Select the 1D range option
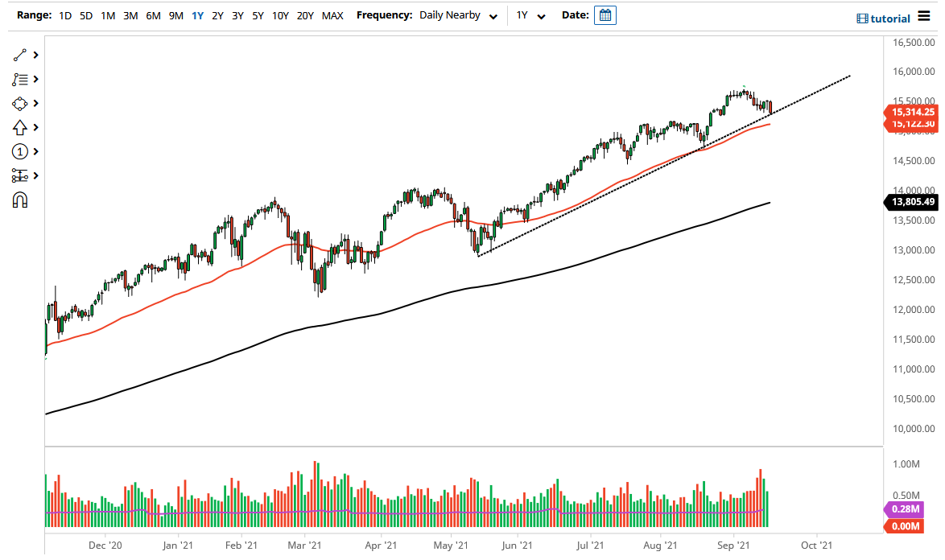 coord(64,14)
